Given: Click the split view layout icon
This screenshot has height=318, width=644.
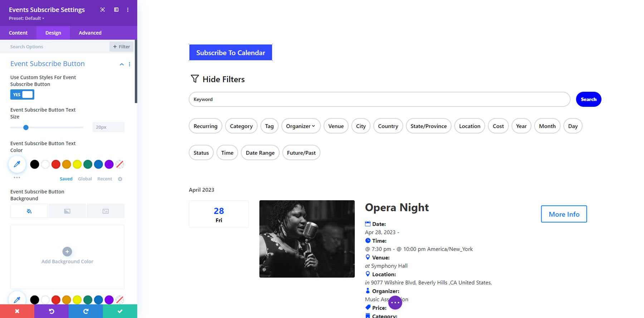Looking at the screenshot, I should tap(116, 10).
